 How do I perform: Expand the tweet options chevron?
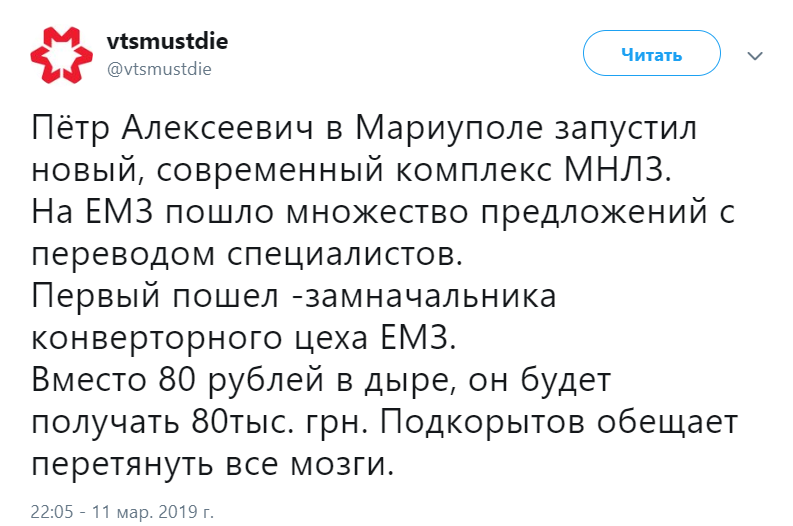(x=755, y=56)
